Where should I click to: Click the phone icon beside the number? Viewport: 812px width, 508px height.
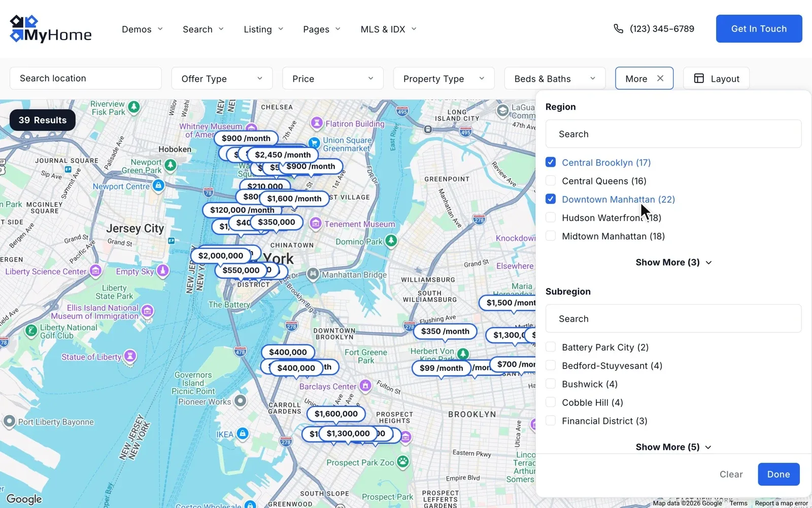tap(618, 29)
